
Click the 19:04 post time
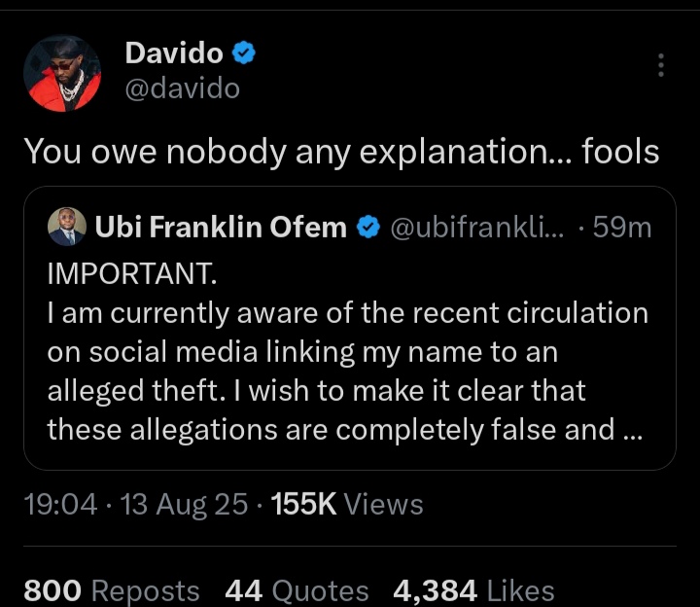(x=62, y=504)
